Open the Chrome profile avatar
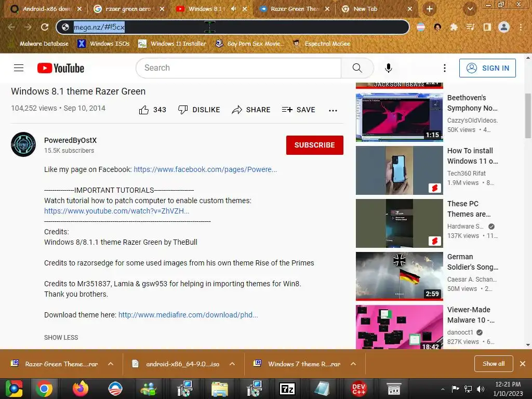 click(x=504, y=27)
